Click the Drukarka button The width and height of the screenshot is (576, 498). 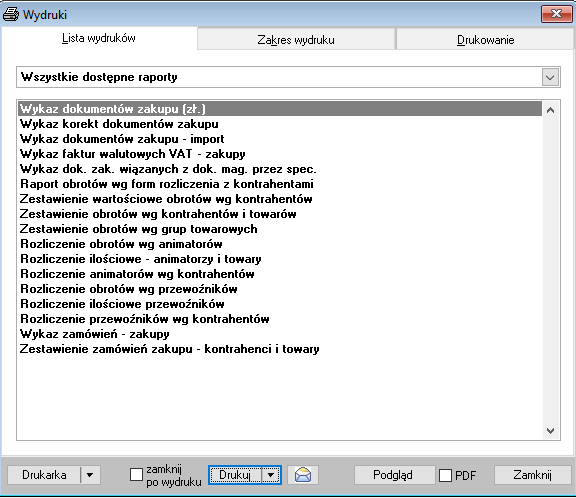coord(44,475)
